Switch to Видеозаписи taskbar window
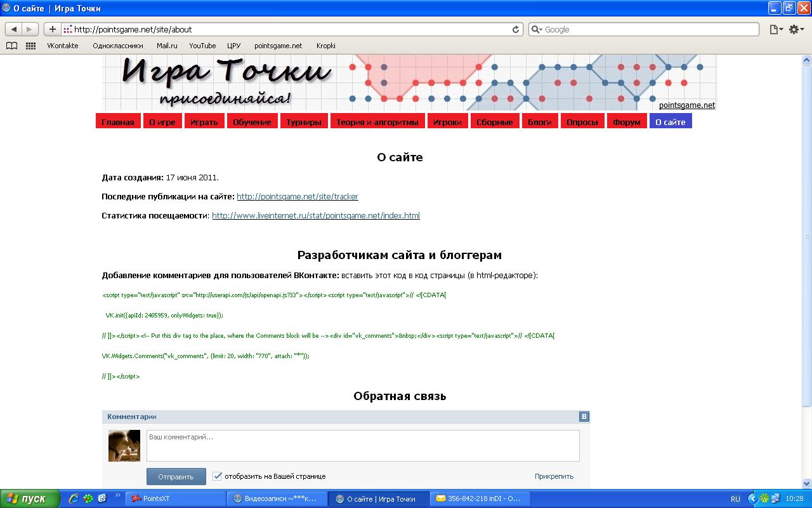 (277, 499)
